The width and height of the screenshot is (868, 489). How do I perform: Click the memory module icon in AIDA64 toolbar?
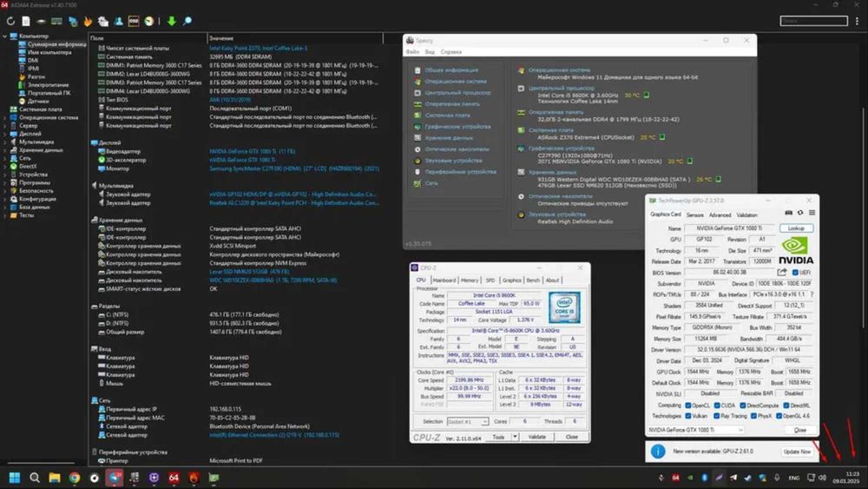coord(56,21)
